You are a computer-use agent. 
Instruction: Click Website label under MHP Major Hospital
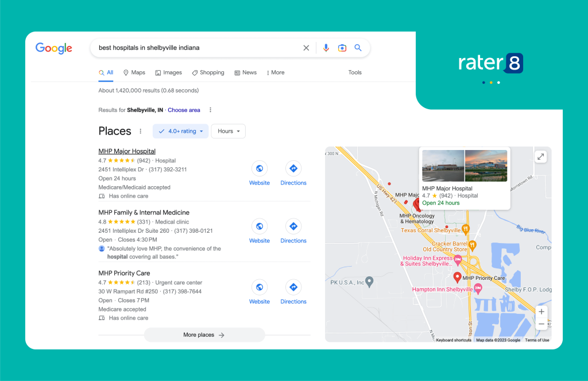coord(260,183)
